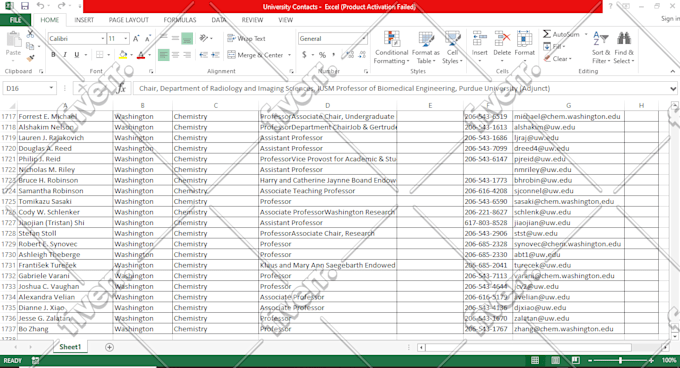Screen dimensions: 680x368
Task: Toggle Wrap Text
Action: [246, 39]
